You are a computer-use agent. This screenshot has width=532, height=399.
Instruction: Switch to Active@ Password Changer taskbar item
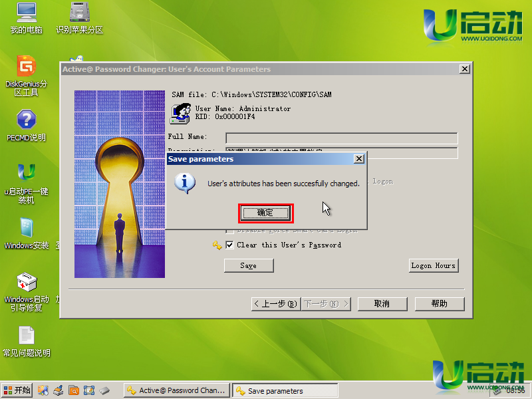tap(176, 390)
